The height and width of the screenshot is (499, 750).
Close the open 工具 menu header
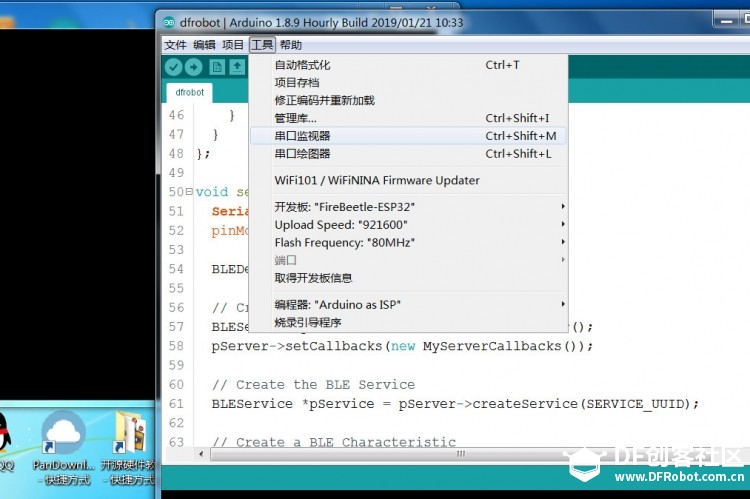pos(262,45)
